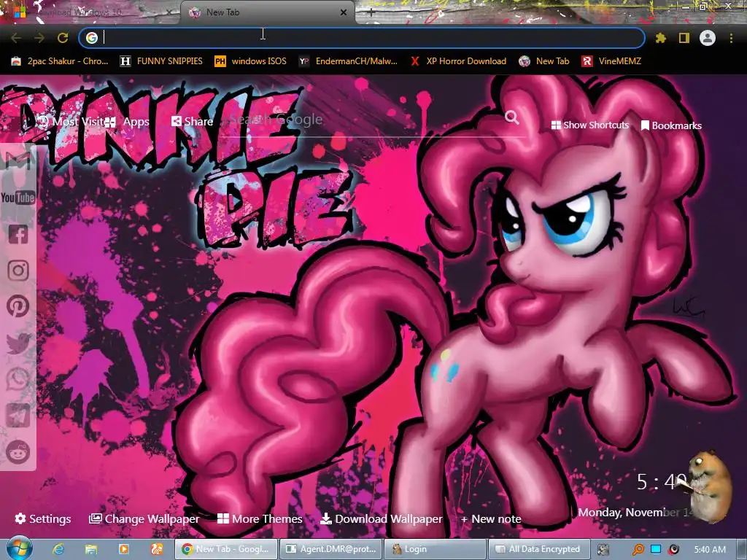Click the magnifier search icon
This screenshot has height=560, width=747.
pyautogui.click(x=512, y=117)
